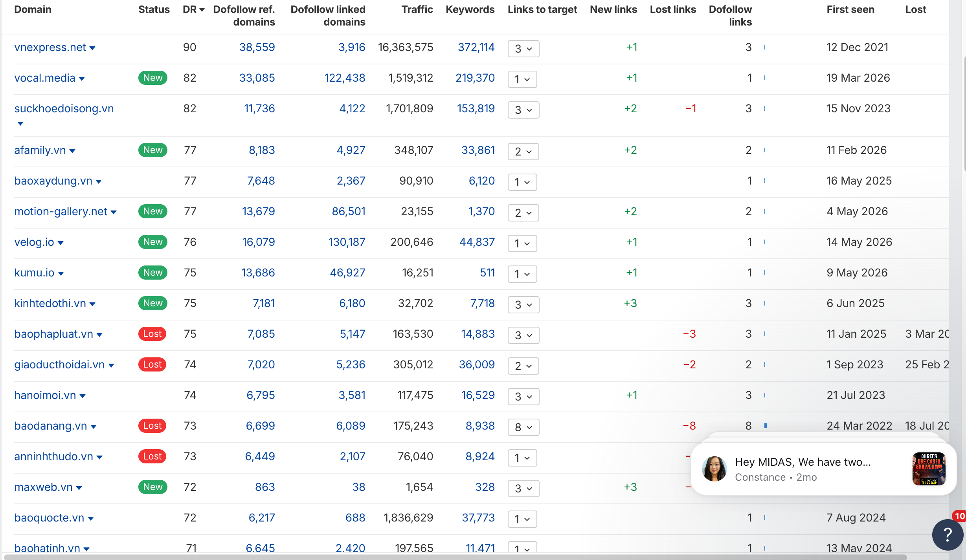Open the hanoimoi.vn domain link

click(x=45, y=395)
